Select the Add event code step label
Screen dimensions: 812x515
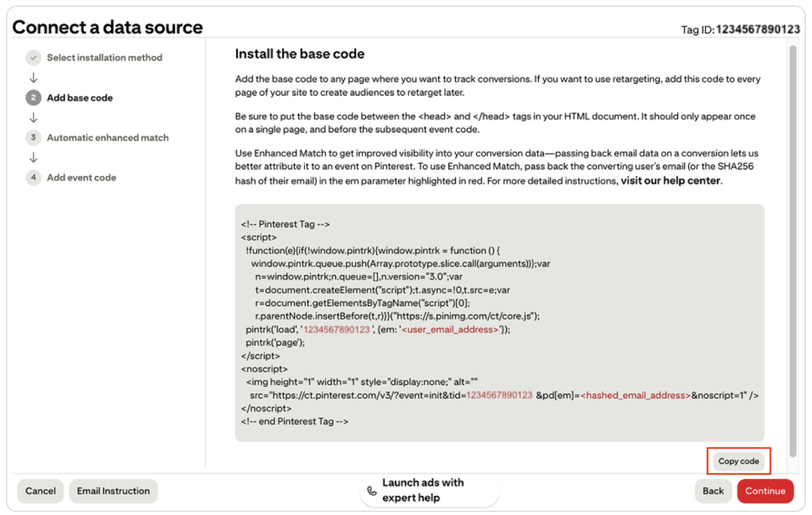point(81,177)
